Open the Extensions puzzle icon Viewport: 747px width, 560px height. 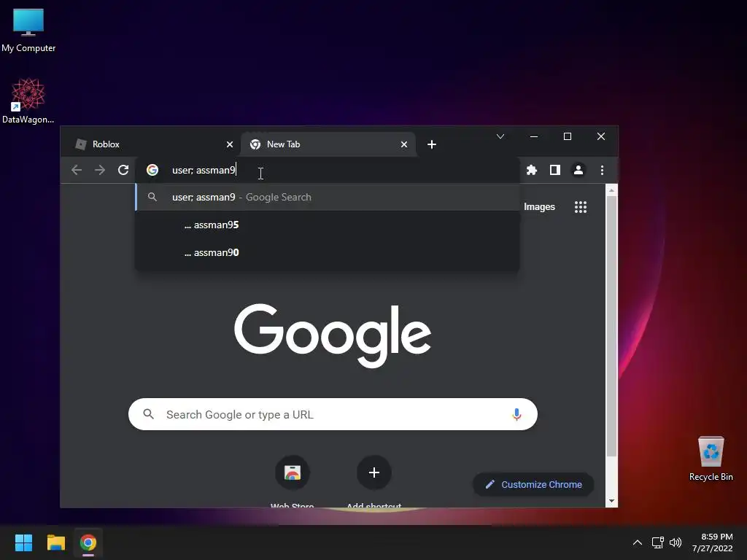[532, 170]
